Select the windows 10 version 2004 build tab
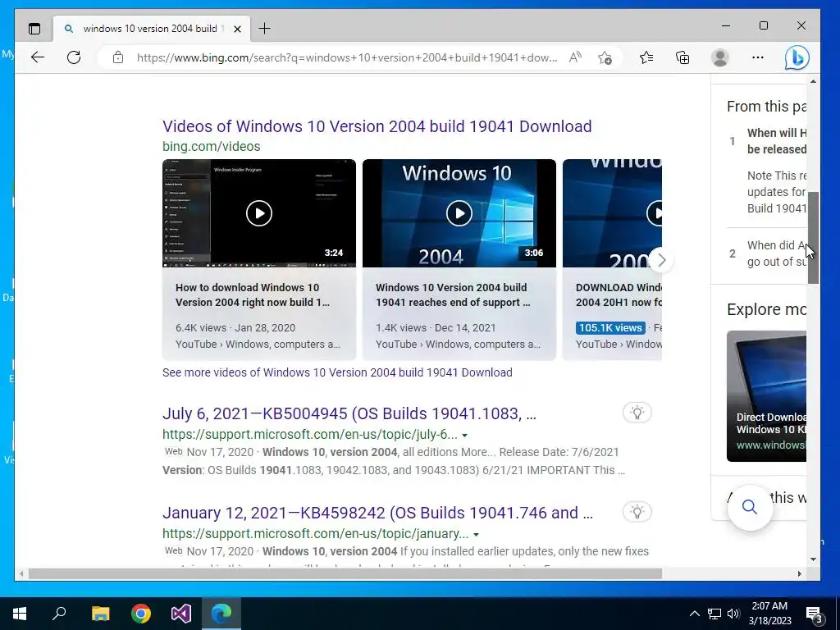 pos(151,29)
